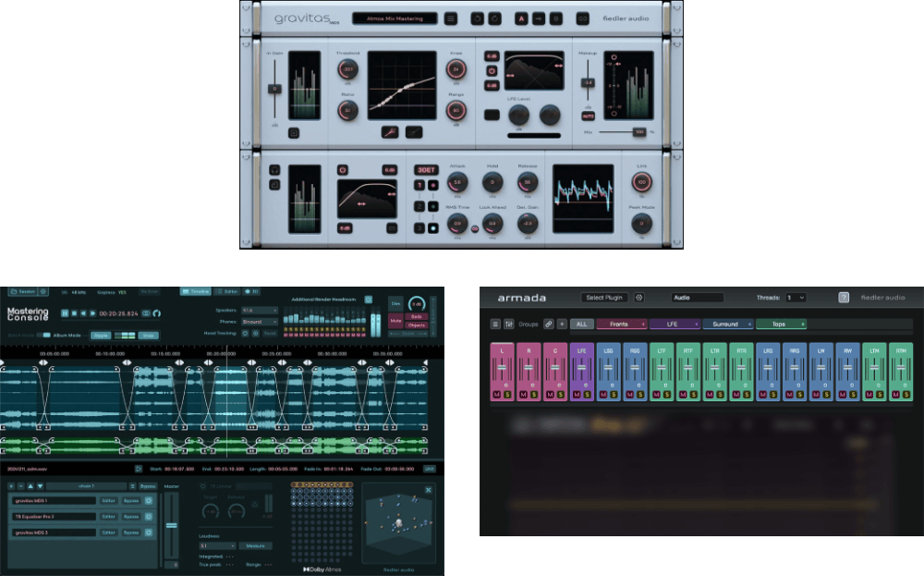Pause playback in Mastering Console
The height and width of the screenshot is (576, 924).
click(65, 313)
